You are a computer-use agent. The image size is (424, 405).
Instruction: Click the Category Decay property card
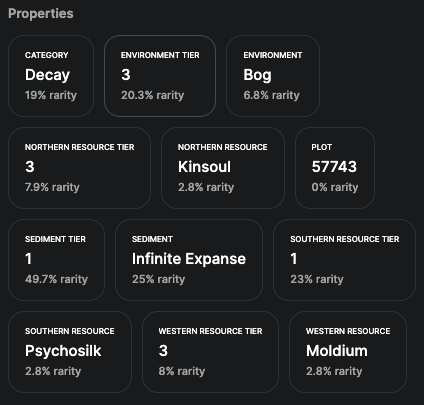pos(51,76)
